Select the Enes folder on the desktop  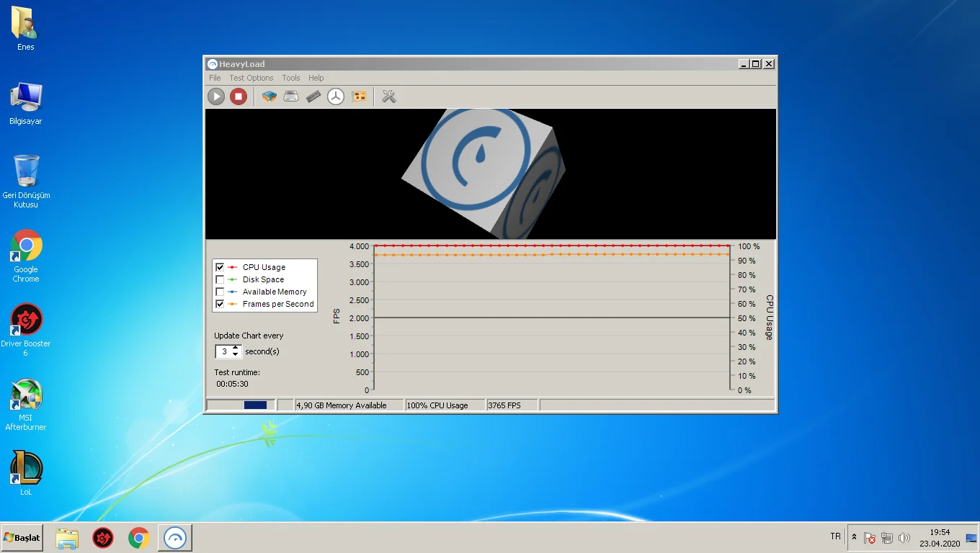(26, 29)
